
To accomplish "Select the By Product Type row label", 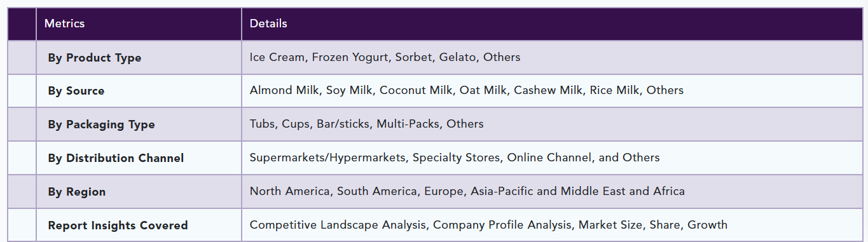I will (95, 58).
